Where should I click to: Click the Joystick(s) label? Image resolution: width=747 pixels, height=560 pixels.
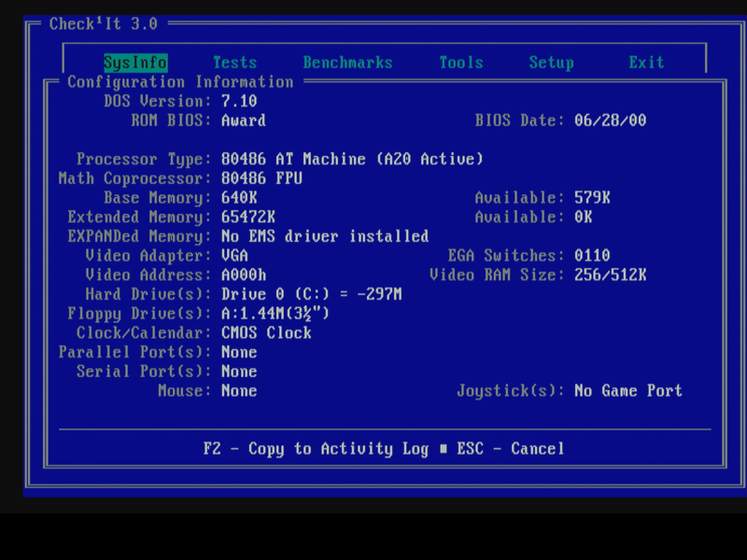(x=511, y=390)
